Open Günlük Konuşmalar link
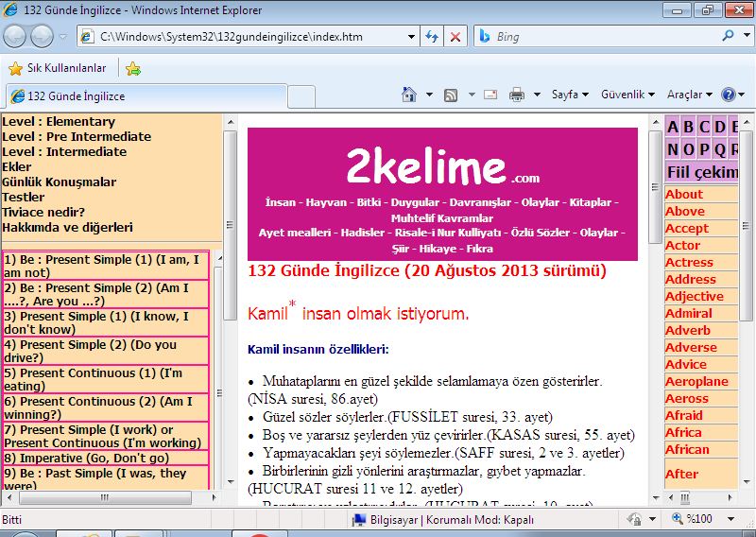This screenshot has height=537, width=756. (x=59, y=182)
